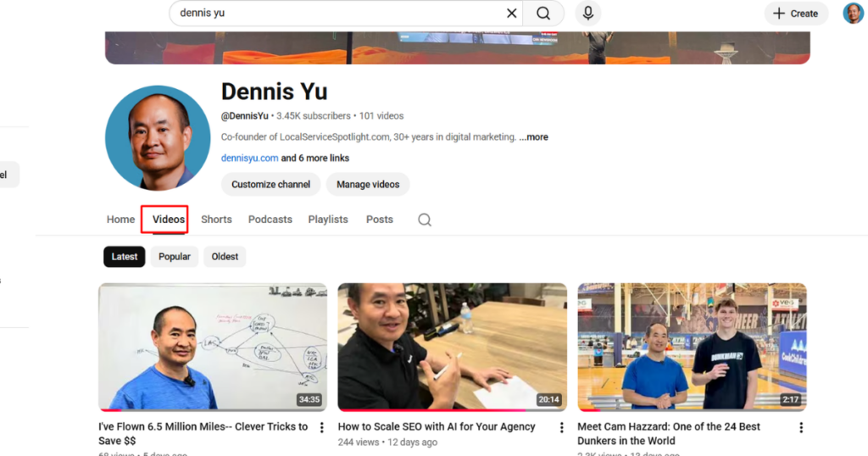Image resolution: width=868 pixels, height=456 pixels.
Task: Clear the search box with the X icon
Action: (x=511, y=14)
